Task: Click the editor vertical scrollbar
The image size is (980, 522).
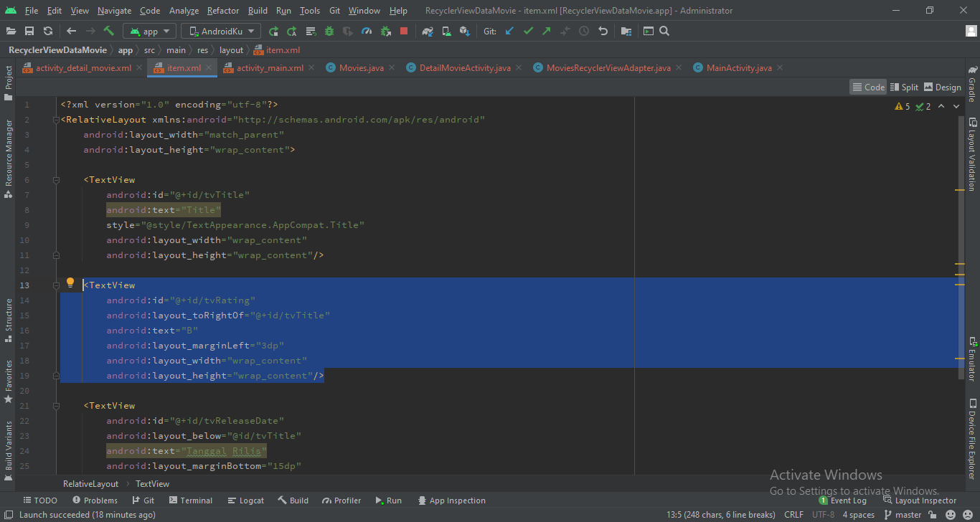Action: coord(960,247)
